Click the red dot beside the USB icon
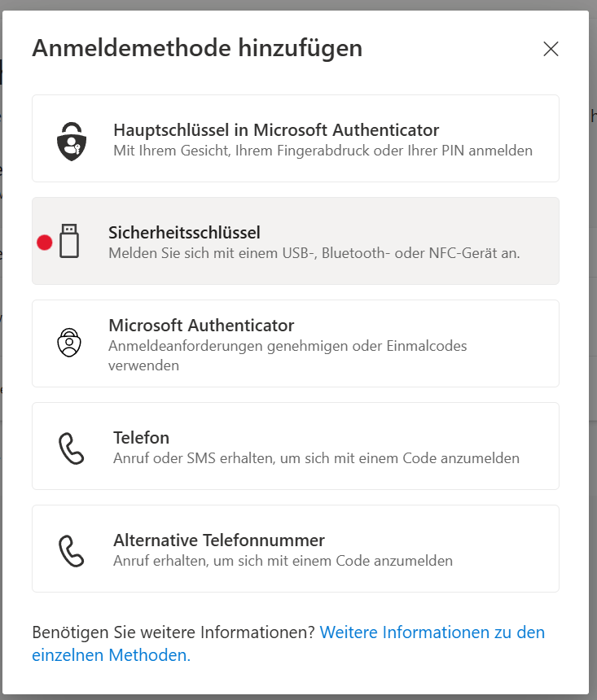Image resolution: width=597 pixels, height=700 pixels. (45, 242)
